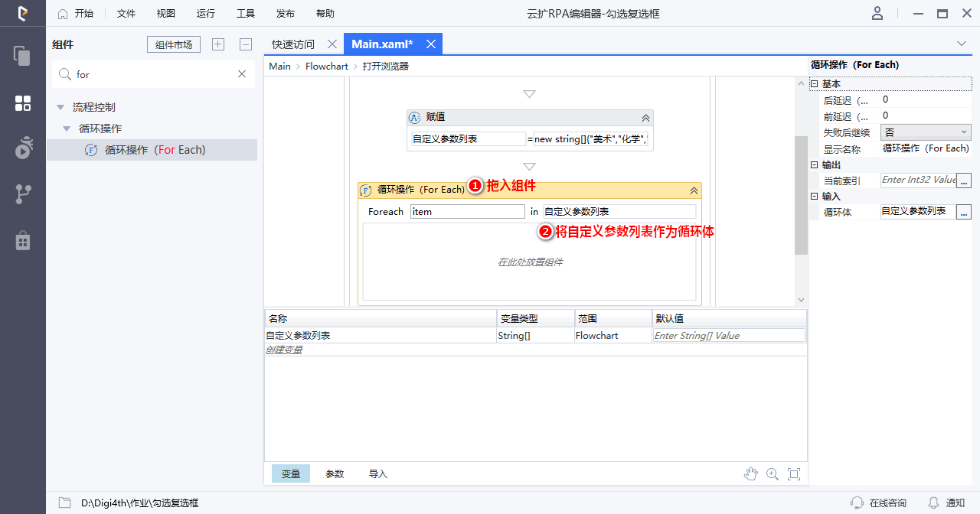This screenshot has height=514, width=980.
Task: Switch to the 参数 panel tab
Action: pos(335,474)
